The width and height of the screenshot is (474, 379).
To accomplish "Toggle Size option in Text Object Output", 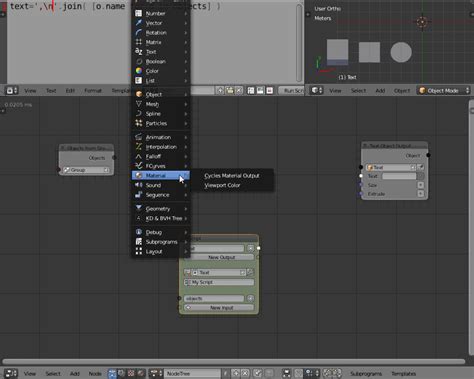I will tap(421, 185).
